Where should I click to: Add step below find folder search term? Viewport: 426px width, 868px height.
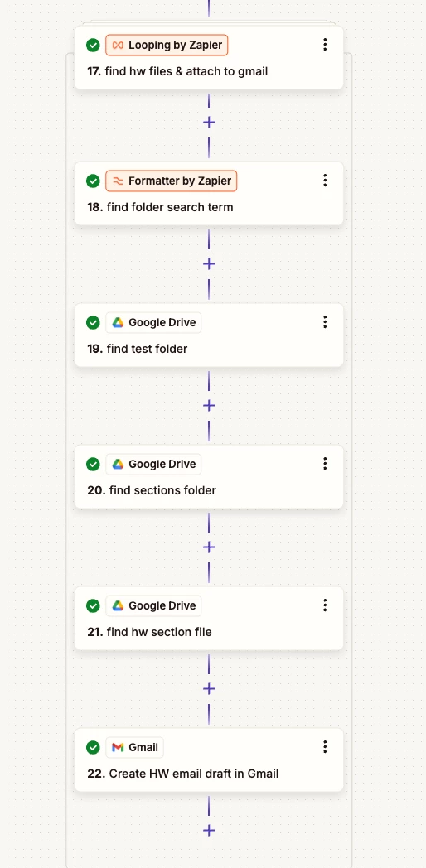click(x=209, y=264)
